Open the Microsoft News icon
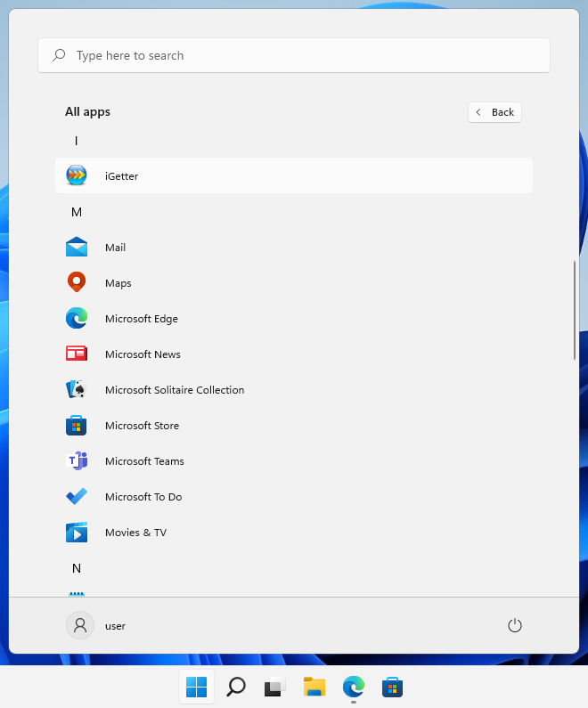The width and height of the screenshot is (588, 708). pyautogui.click(x=77, y=354)
